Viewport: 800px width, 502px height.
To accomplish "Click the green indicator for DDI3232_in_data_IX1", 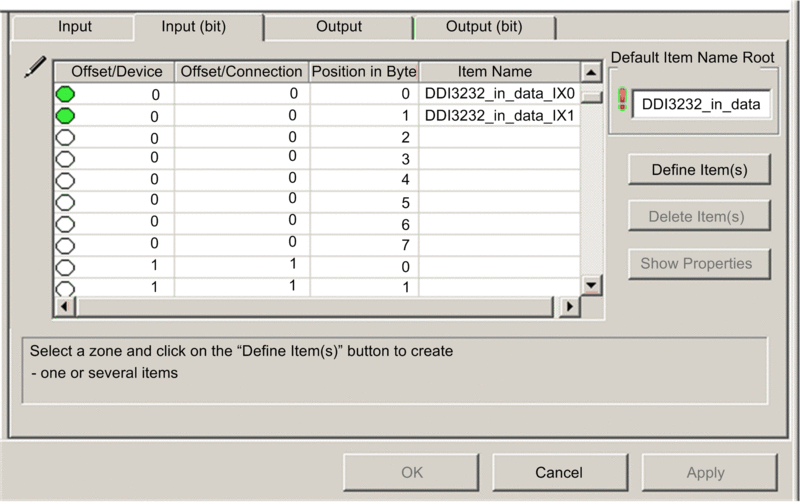I will (66, 116).
